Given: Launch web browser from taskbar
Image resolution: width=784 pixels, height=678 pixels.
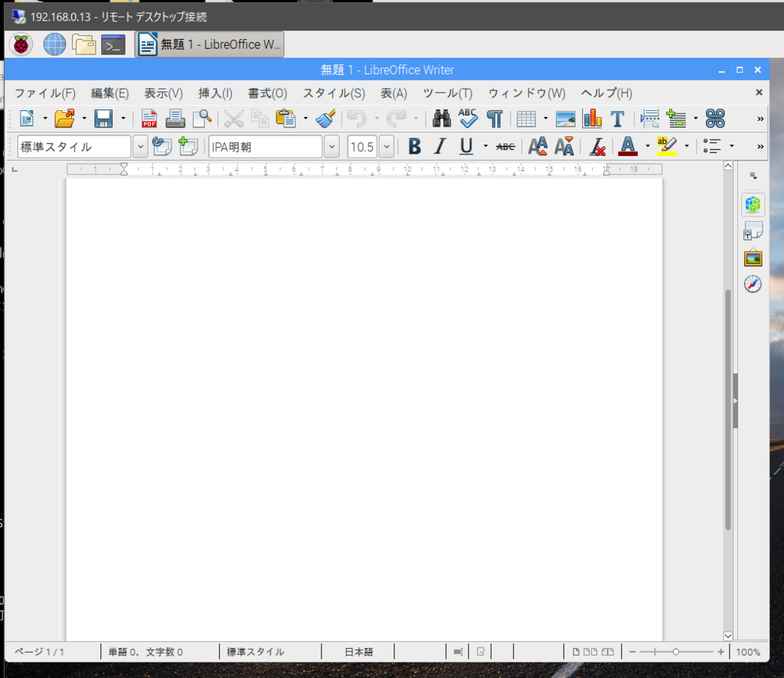Looking at the screenshot, I should 54,44.
